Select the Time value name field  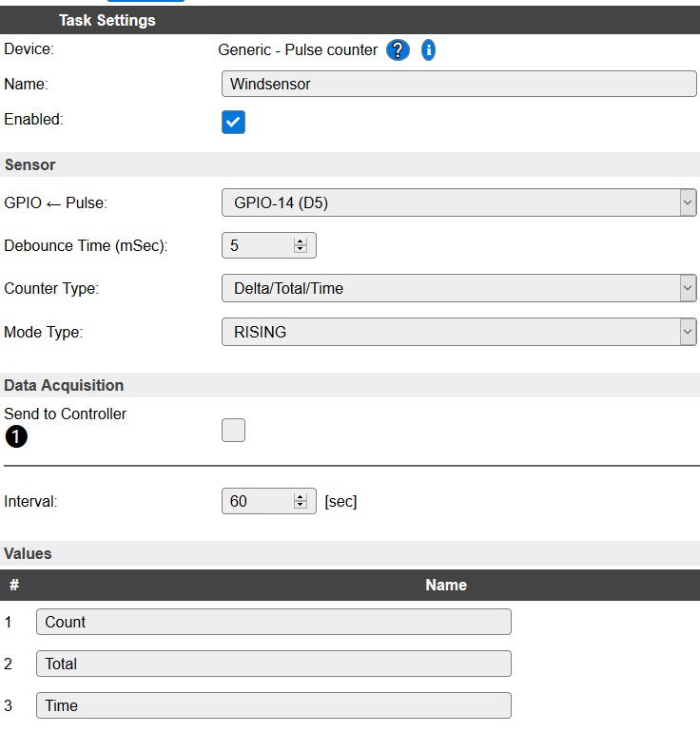pos(273,705)
